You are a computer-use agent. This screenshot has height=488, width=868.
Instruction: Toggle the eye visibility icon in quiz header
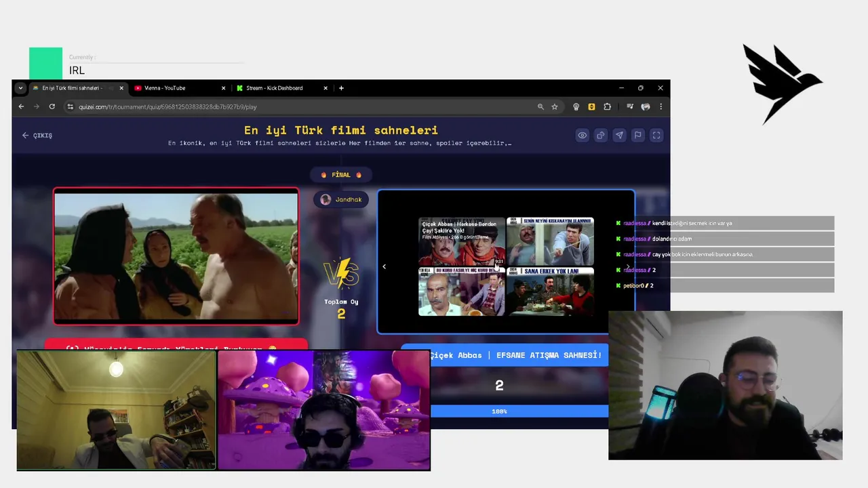pos(582,136)
